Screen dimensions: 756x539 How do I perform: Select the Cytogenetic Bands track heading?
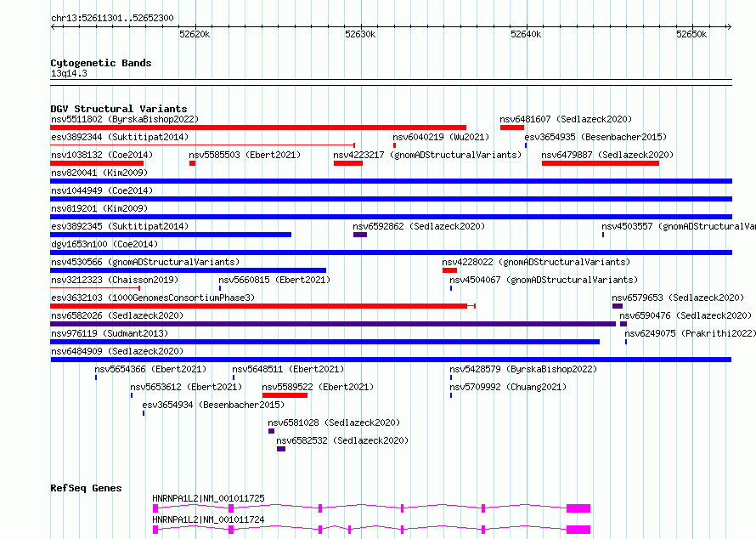(x=101, y=63)
